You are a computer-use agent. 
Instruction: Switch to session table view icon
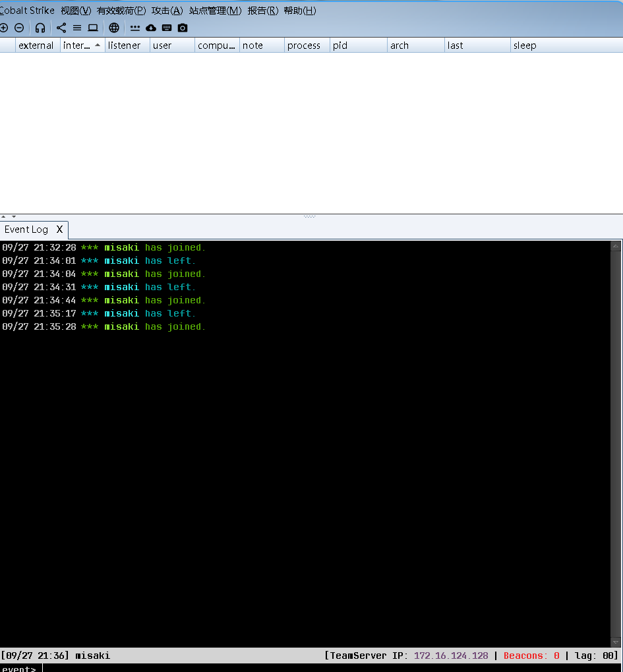77,28
